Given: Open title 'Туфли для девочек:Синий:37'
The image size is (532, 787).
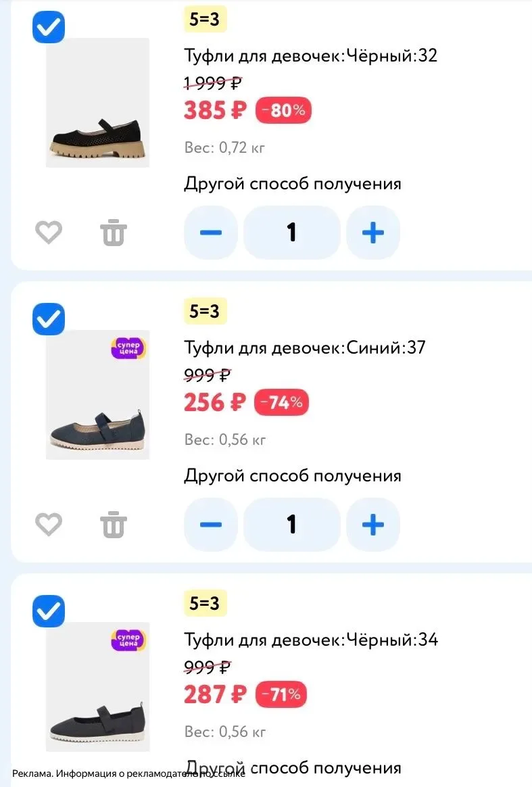Looking at the screenshot, I should pos(305,348).
